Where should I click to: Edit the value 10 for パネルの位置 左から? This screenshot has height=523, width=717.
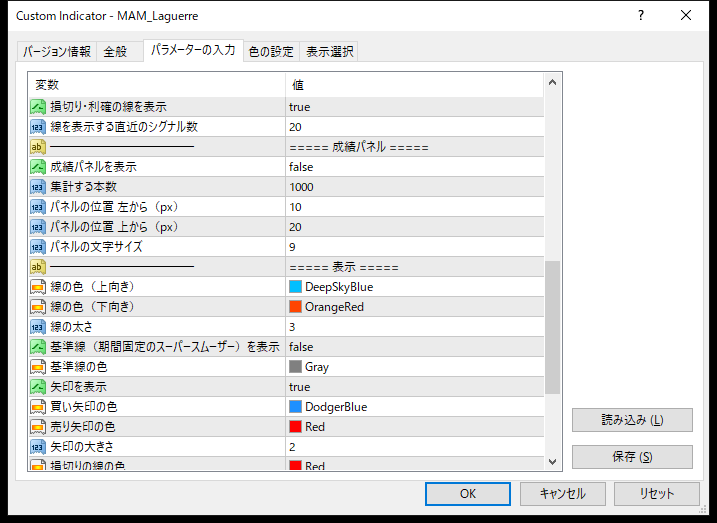tap(414, 207)
